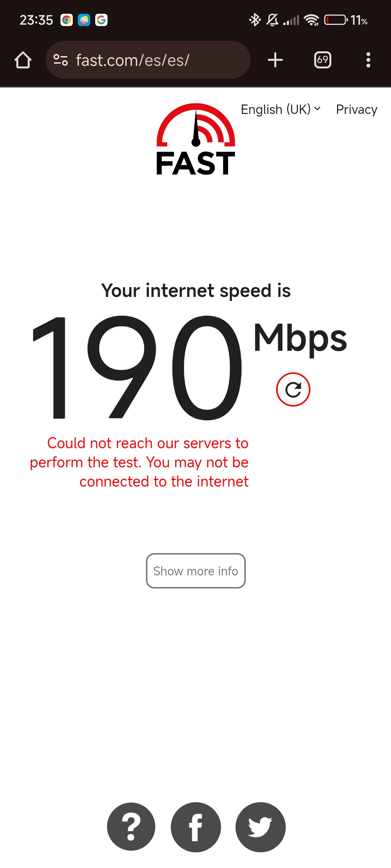Share result via Twitter icon
This screenshot has height=868, width=391.
261,827
